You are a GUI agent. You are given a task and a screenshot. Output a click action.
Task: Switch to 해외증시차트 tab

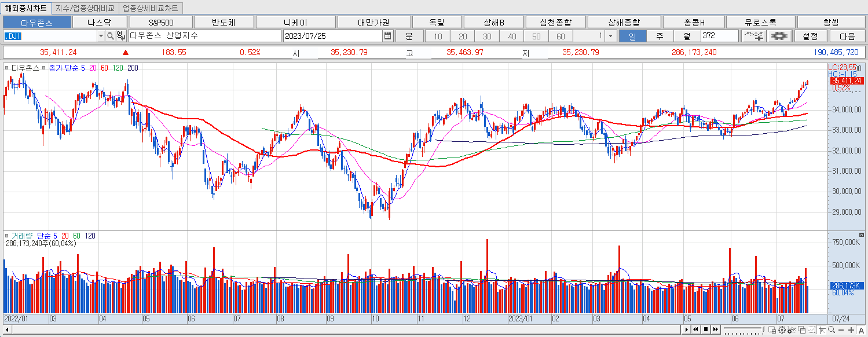(26, 8)
